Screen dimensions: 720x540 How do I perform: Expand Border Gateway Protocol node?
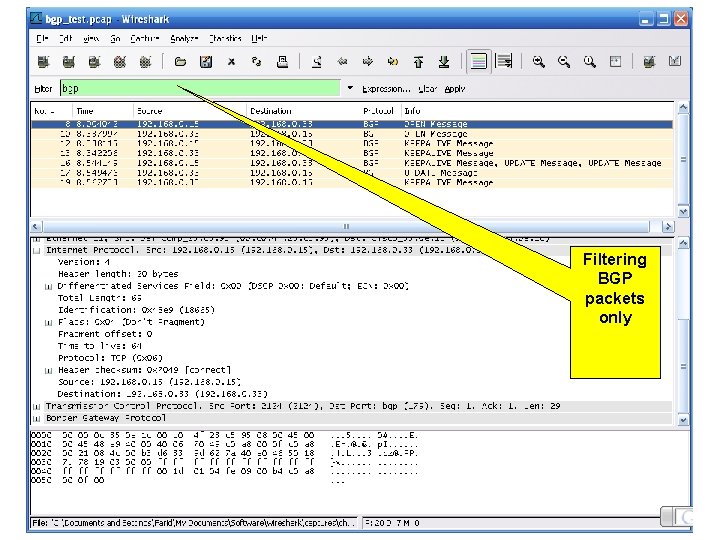click(36, 418)
